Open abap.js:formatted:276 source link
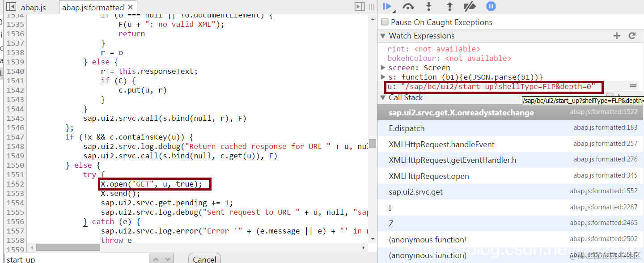 tap(606, 160)
